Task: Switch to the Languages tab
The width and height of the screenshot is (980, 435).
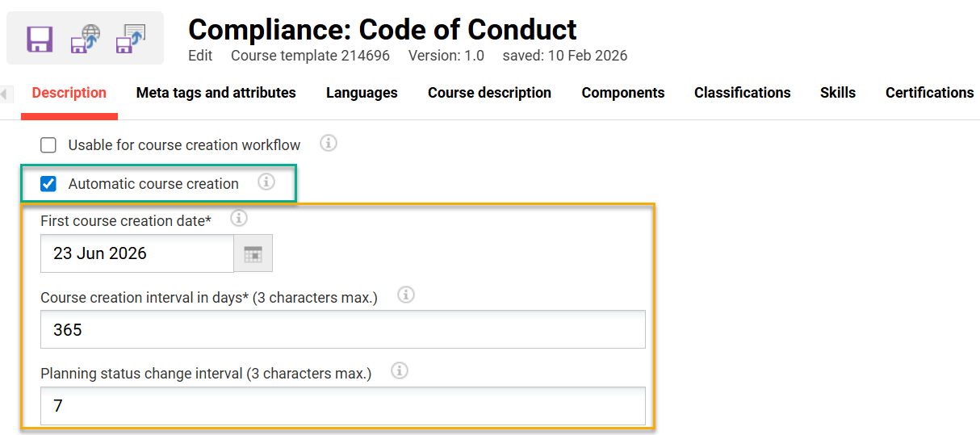Action: click(x=362, y=93)
